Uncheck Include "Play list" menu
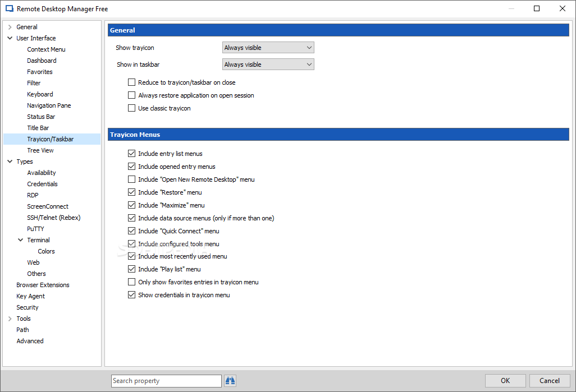Screen dimensions: 576x392 (131, 269)
